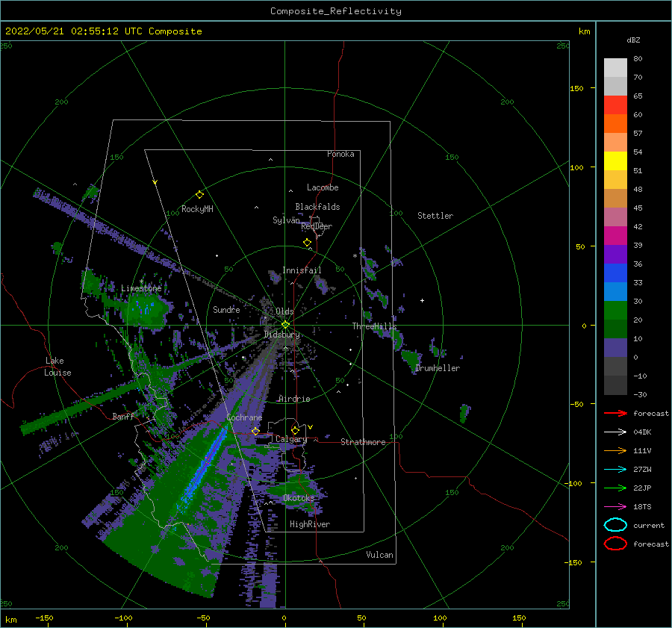This screenshot has height=628, width=672.
Task: Click the Ponoka city label
Action: [x=340, y=154]
